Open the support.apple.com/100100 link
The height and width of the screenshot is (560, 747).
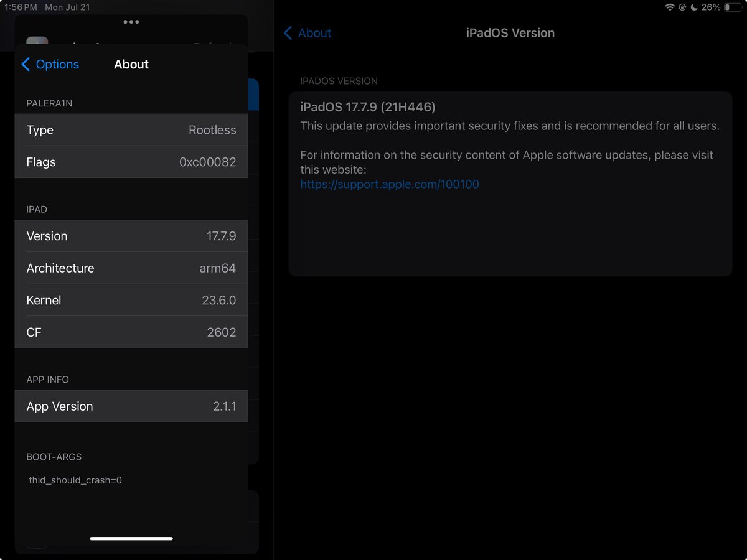pos(390,184)
